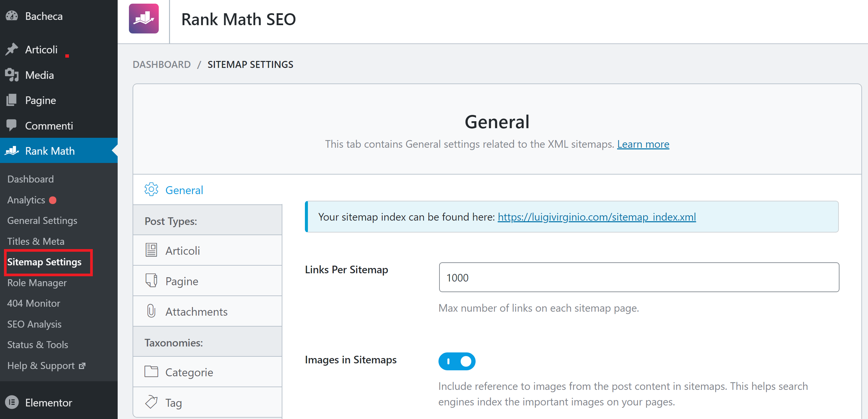Image resolution: width=868 pixels, height=419 pixels.
Task: Switch to Categorie taxonomy tab
Action: [207, 372]
